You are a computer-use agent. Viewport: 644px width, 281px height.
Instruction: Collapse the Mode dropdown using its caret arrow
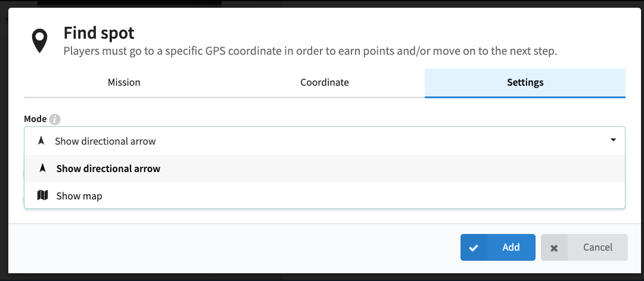point(613,140)
